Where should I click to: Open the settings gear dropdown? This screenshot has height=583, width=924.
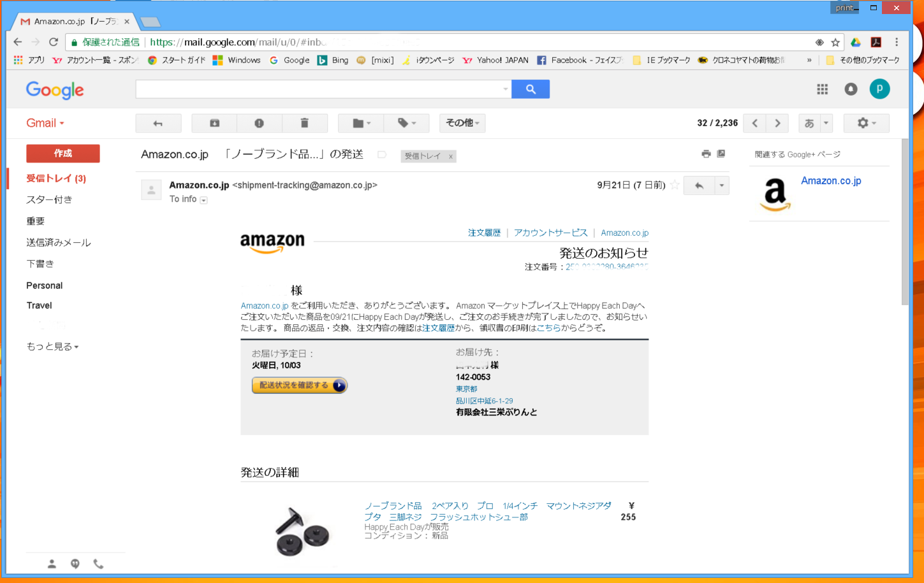coord(866,123)
